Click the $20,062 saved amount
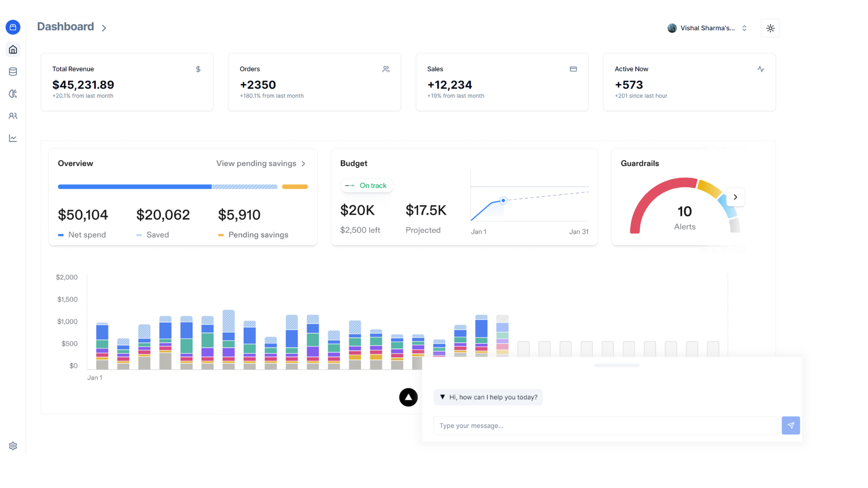This screenshot has height=488, width=868. tap(163, 215)
